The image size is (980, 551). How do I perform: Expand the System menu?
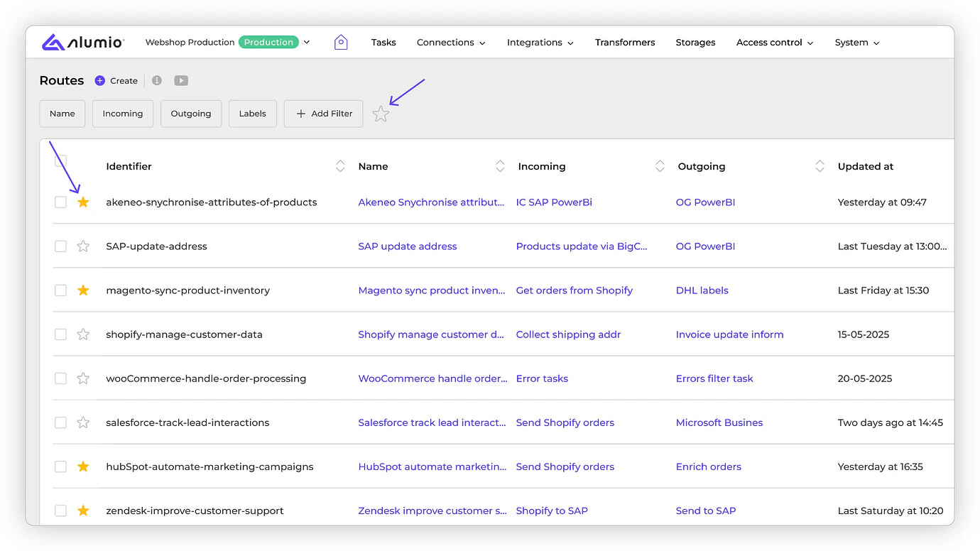point(857,43)
